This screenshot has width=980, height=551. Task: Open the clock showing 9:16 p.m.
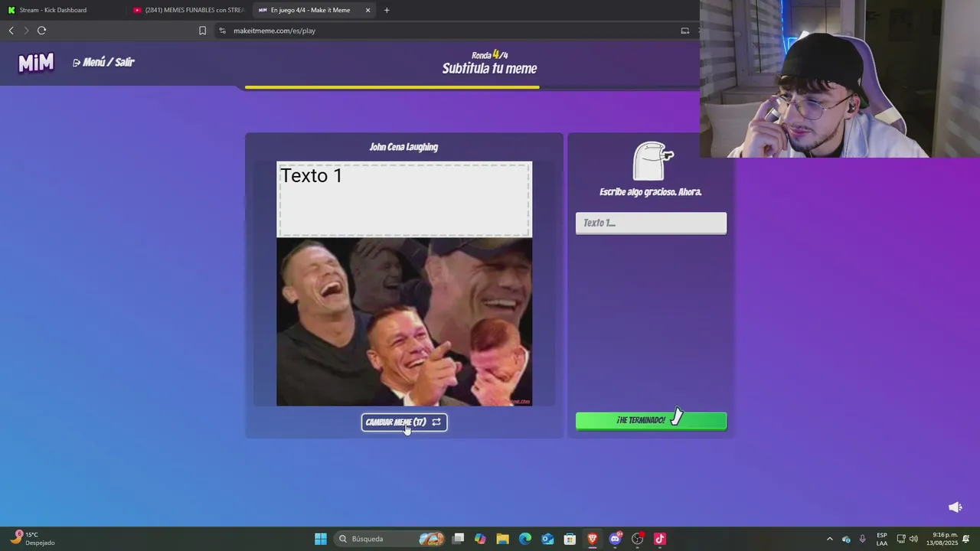(x=942, y=539)
